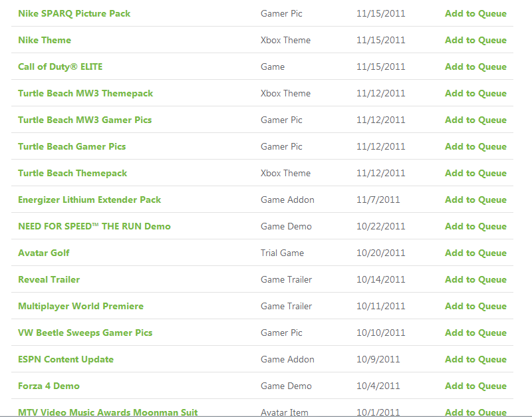Select Game Addon type in ESPN row

coord(287,359)
